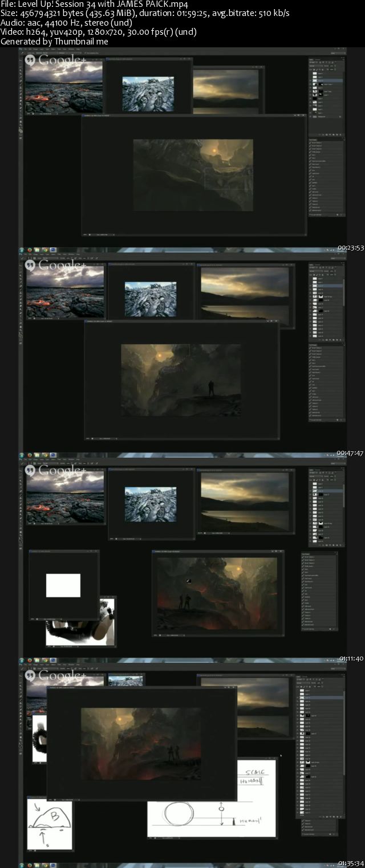This screenshot has height=868, width=365.
Task: Select sunset lake reference photo in 00:47:47 frame
Action: click(x=245, y=294)
